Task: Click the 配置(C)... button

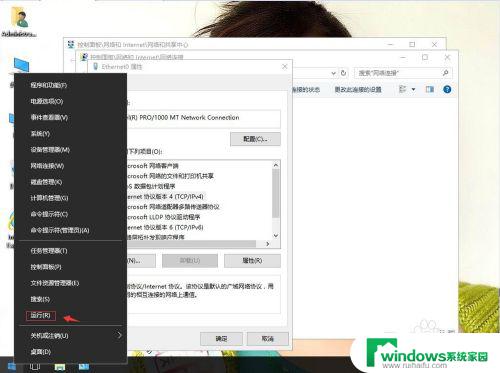Action: pyautogui.click(x=255, y=139)
